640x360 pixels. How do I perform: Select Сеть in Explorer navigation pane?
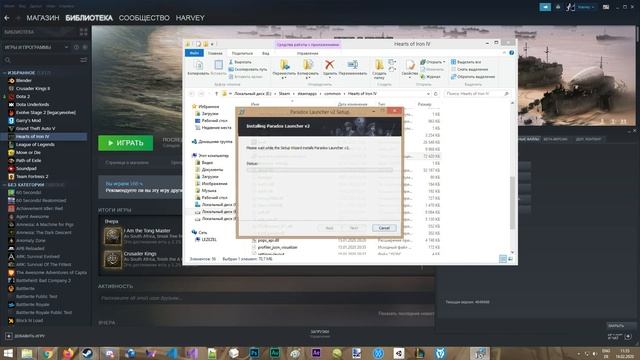pyautogui.click(x=199, y=232)
